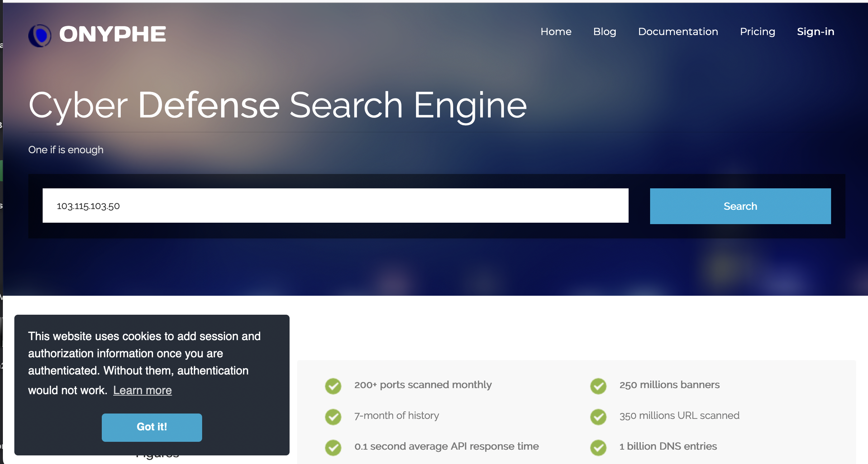
Task: Click '0.1 second average API response time'
Action: tap(447, 446)
